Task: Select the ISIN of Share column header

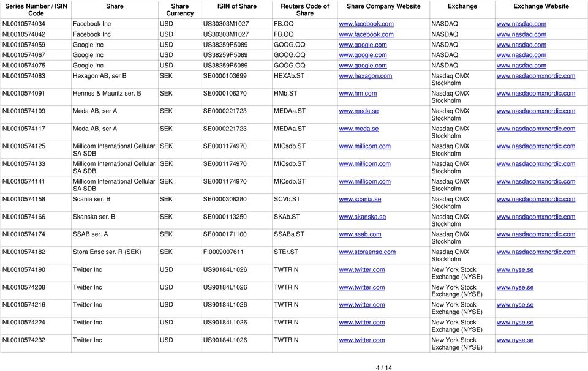Action: (x=237, y=6)
